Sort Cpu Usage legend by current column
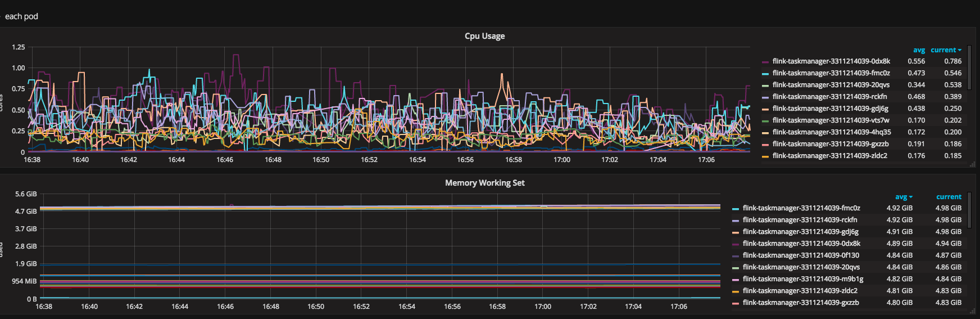This screenshot has width=980, height=319. tap(945, 50)
